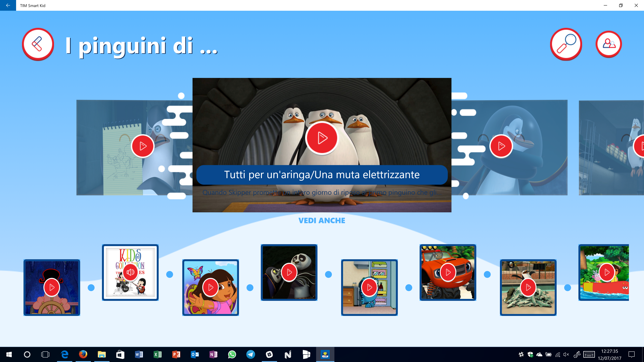Screen dimensions: 644x362
Task: Open Microsoft Store from taskbar
Action: (120, 354)
